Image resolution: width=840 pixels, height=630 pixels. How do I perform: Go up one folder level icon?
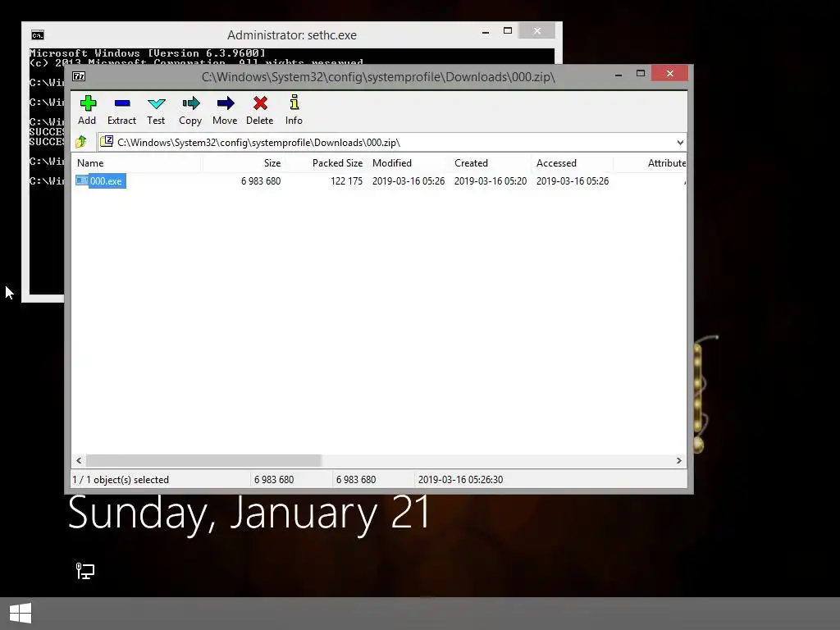(x=81, y=142)
